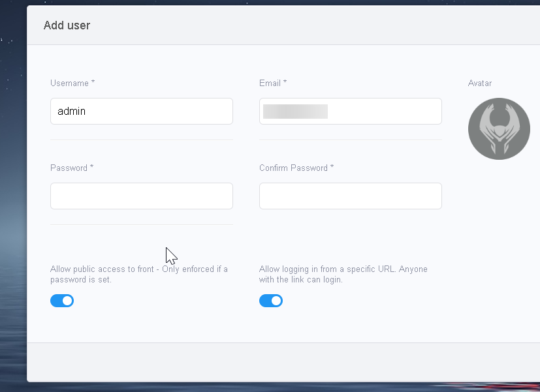Click the Avatar label above the image
This screenshot has height=392, width=540.
[479, 83]
